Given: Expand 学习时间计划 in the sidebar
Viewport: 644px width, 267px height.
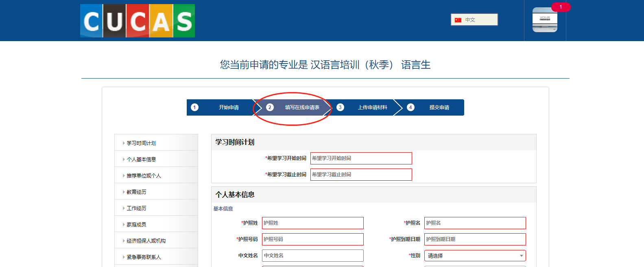Looking at the screenshot, I should [141, 143].
